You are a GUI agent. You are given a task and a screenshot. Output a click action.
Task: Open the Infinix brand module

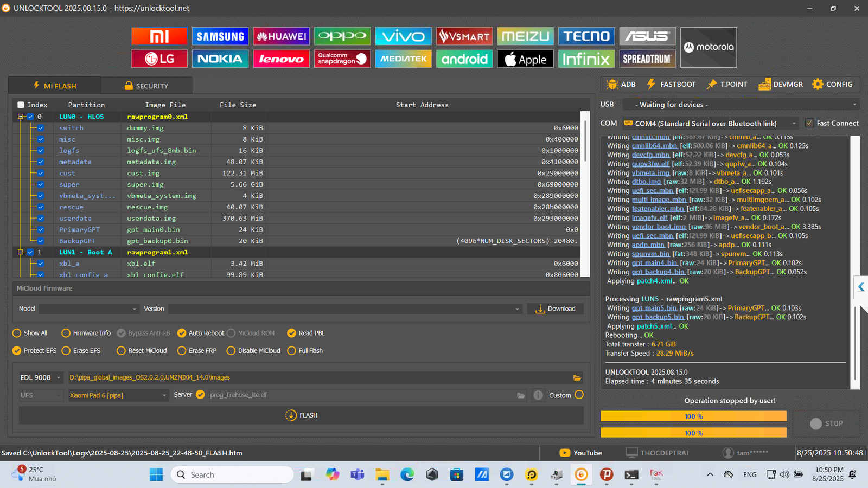[x=586, y=59]
